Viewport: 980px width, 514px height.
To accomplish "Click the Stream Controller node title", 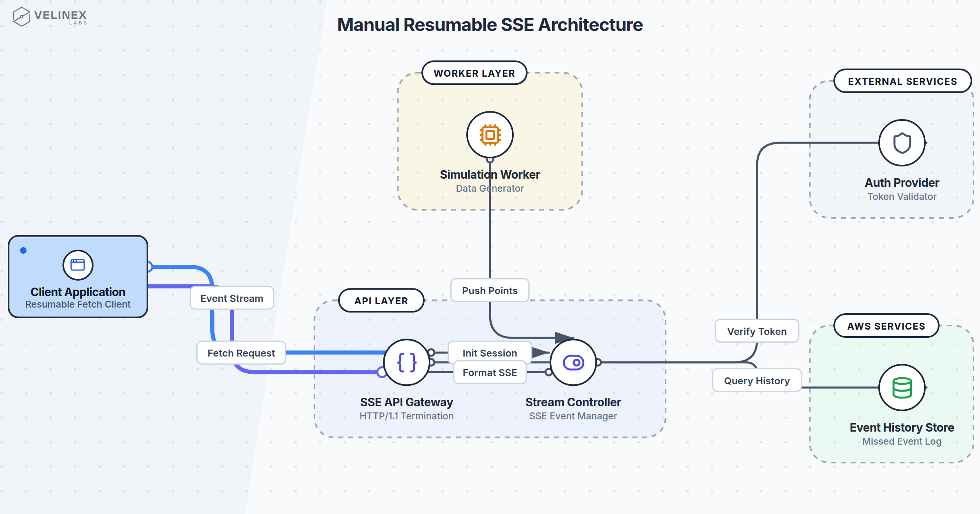I will [x=573, y=402].
